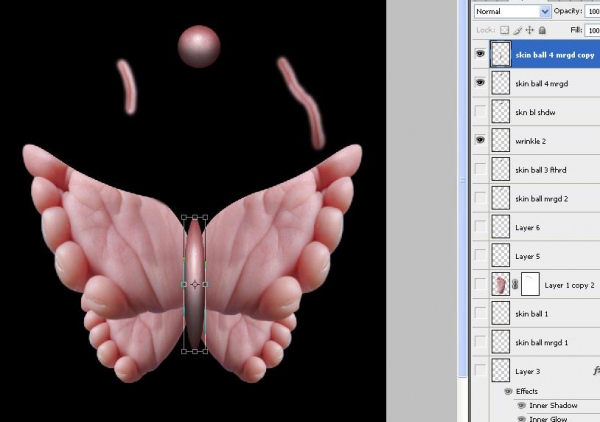600x422 pixels.
Task: Show Layer 5 visibility box
Action: pyautogui.click(x=480, y=255)
